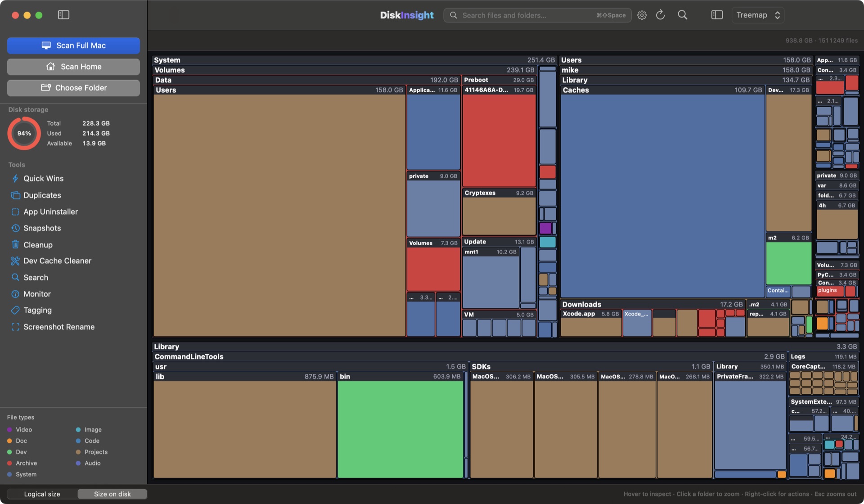Click the App Uninstaller icon
This screenshot has width=864, height=504.
[x=15, y=212]
